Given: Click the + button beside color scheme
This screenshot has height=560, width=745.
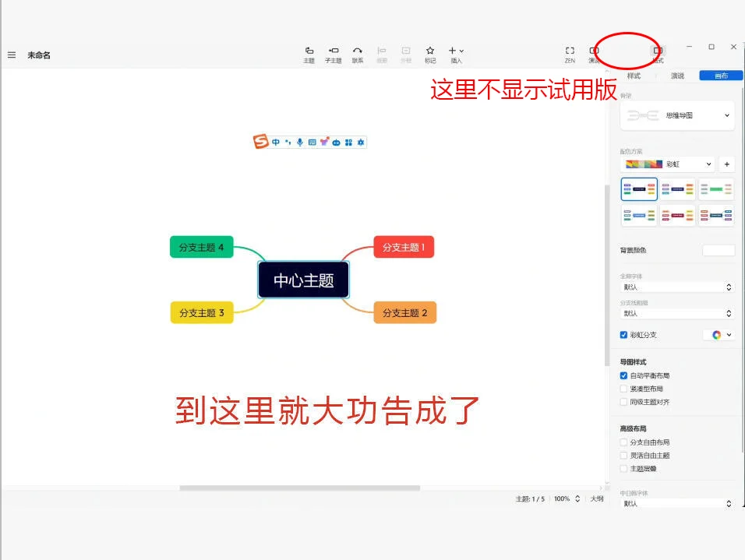Looking at the screenshot, I should [726, 164].
